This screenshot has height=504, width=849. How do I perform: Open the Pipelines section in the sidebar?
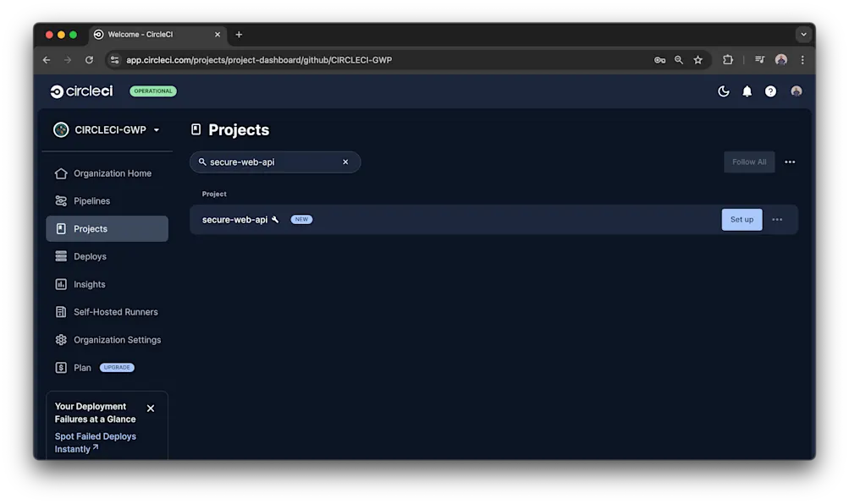[91, 200]
